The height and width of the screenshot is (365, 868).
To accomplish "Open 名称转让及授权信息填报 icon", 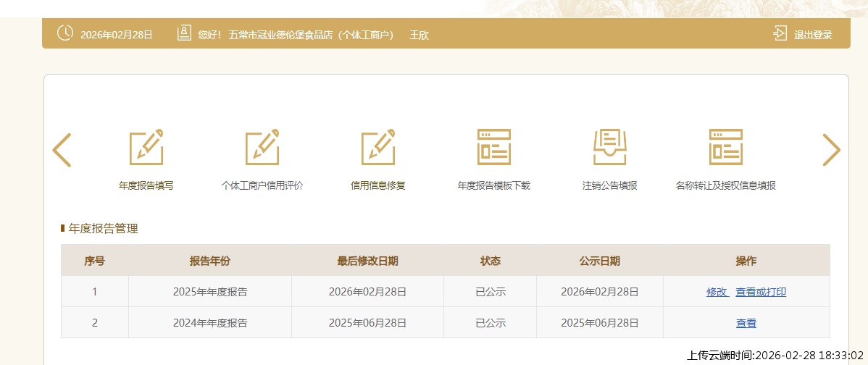I will 725,147.
